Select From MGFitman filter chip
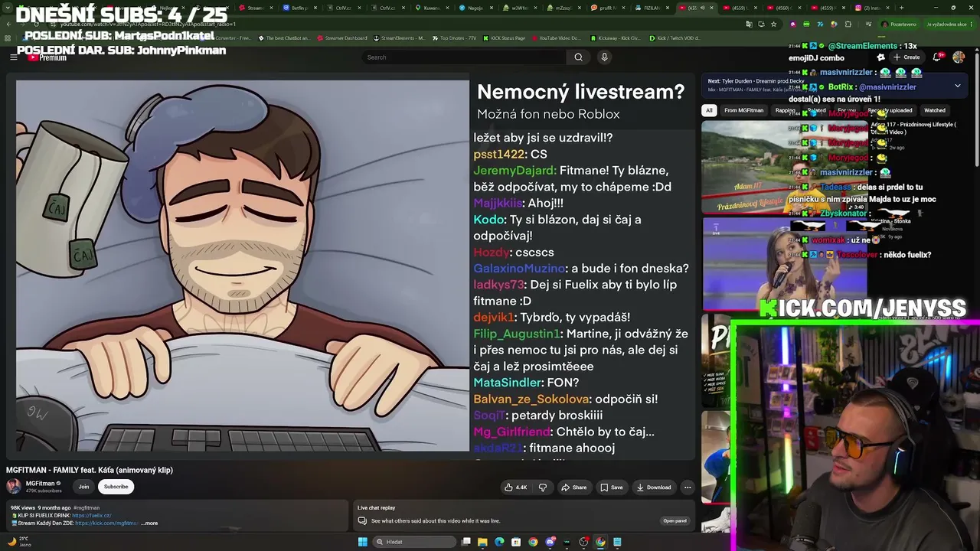980x551 pixels. [x=743, y=110]
